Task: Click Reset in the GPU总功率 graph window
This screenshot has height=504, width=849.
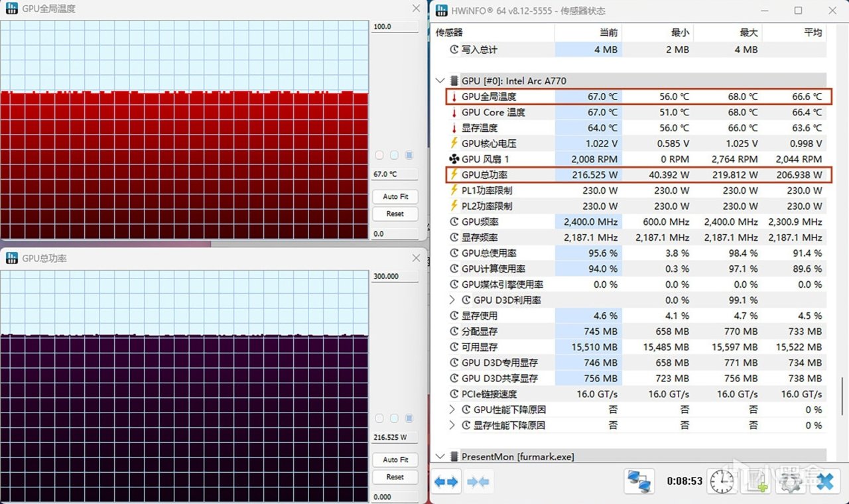Action: [395, 477]
